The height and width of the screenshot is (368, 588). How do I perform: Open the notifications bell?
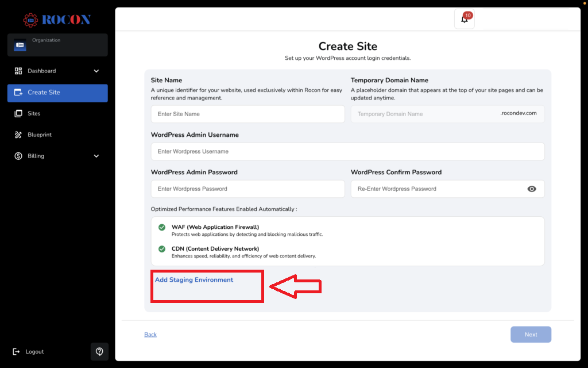tap(464, 19)
